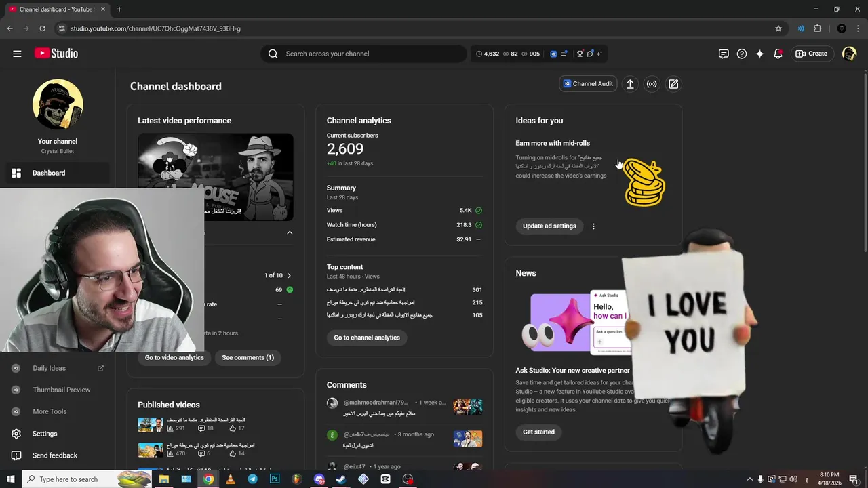Image resolution: width=868 pixels, height=488 pixels.
Task: Open the comments inbox icon in header
Action: (x=724, y=54)
